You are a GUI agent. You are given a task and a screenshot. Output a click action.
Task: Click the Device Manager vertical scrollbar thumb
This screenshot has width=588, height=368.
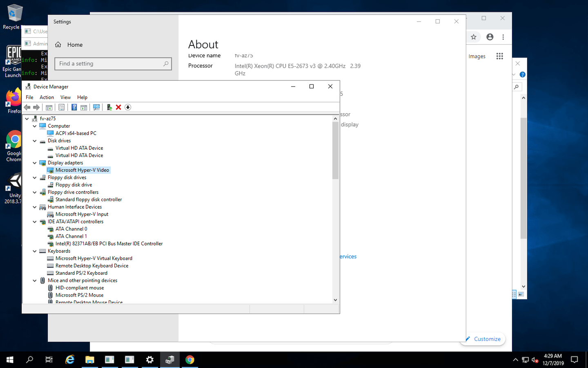coord(336,150)
